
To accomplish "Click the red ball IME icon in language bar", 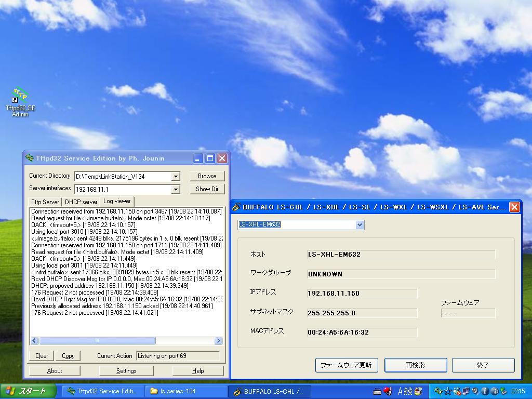I will 387,391.
